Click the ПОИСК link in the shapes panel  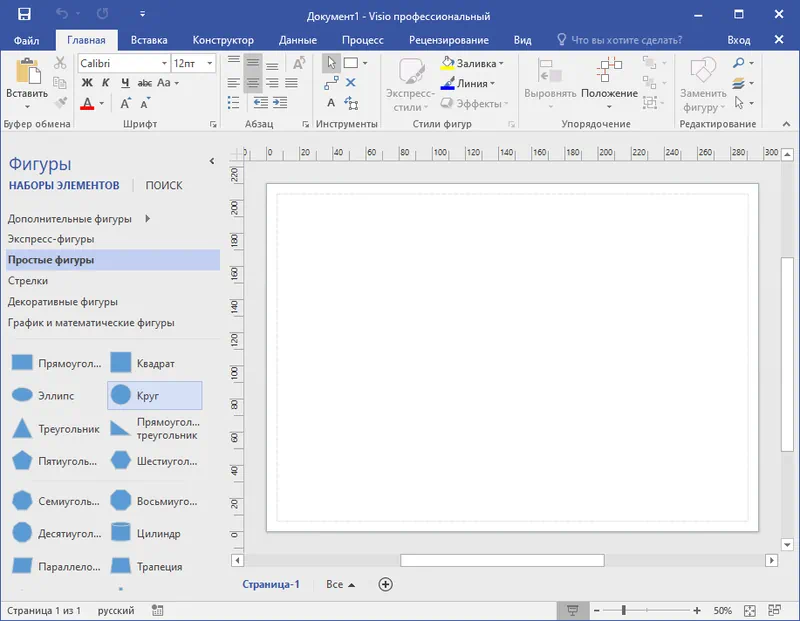(164, 186)
